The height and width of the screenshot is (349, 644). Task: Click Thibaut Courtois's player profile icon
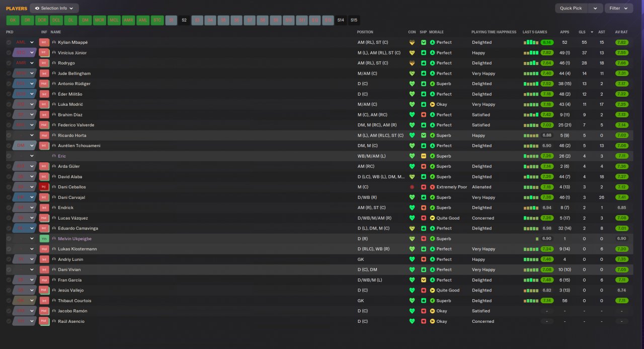click(x=54, y=301)
